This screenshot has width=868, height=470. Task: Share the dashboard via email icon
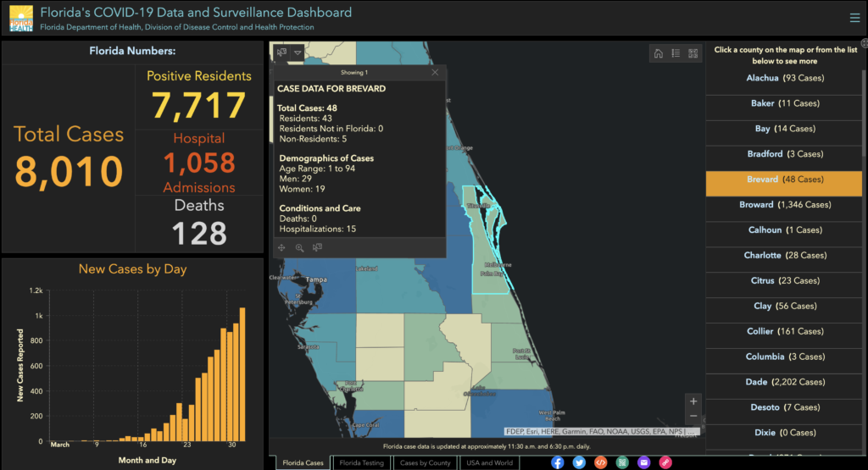pyautogui.click(x=643, y=462)
